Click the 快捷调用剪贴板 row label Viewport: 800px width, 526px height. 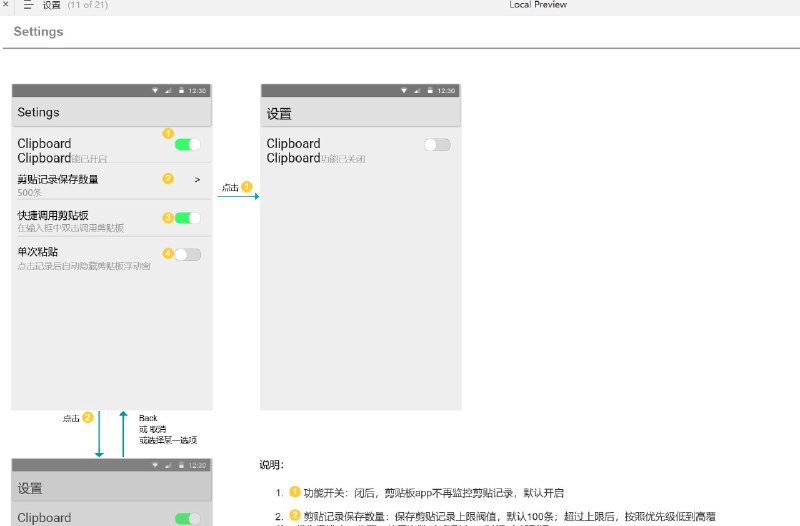[53, 215]
